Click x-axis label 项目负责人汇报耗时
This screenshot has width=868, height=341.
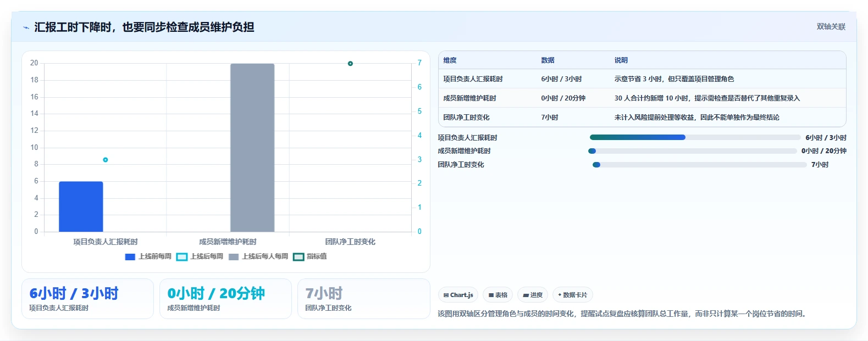click(x=106, y=242)
